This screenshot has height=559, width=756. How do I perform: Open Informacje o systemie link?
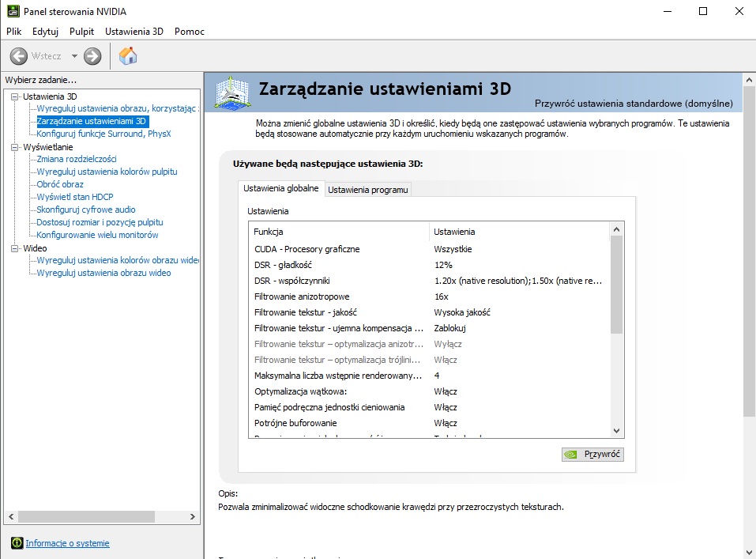(x=67, y=543)
